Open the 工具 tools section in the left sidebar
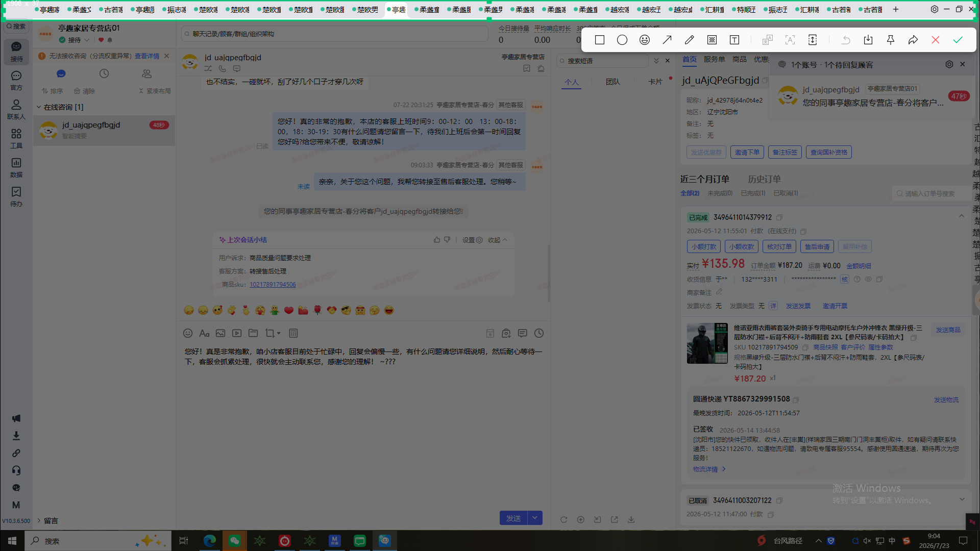This screenshot has width=980, height=551. tap(16, 138)
